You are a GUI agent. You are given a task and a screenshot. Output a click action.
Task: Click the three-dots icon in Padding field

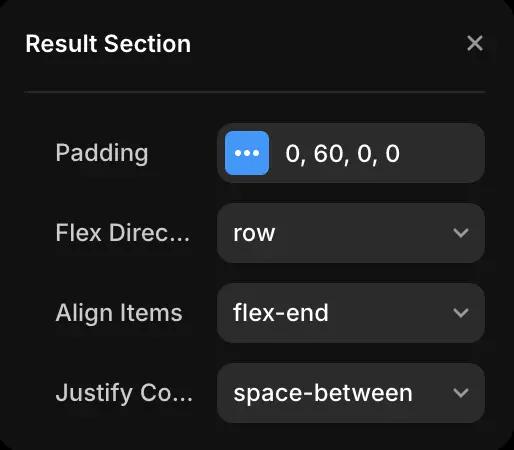[x=247, y=153]
